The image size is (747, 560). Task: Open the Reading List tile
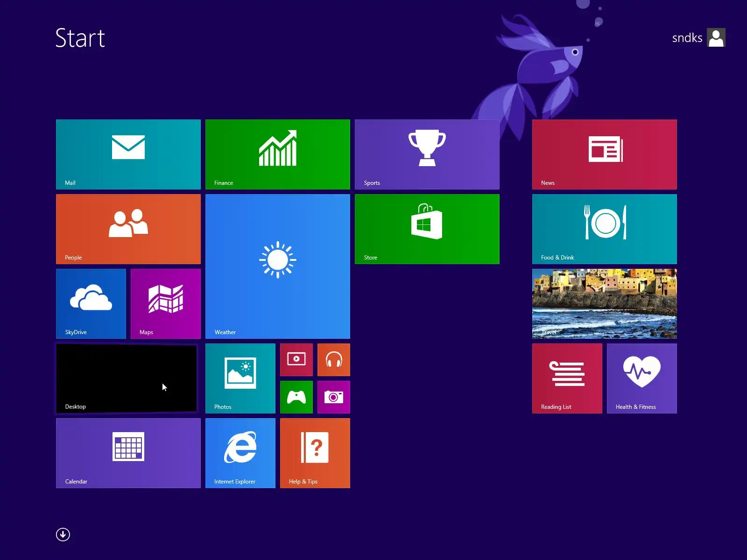567,378
